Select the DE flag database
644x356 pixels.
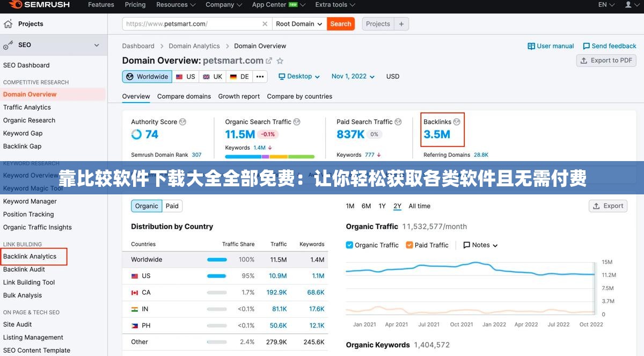(x=239, y=77)
